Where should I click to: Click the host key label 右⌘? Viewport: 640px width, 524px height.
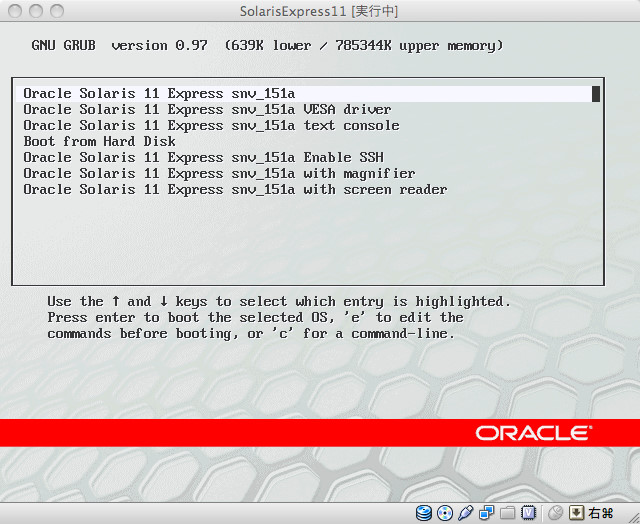[600, 513]
